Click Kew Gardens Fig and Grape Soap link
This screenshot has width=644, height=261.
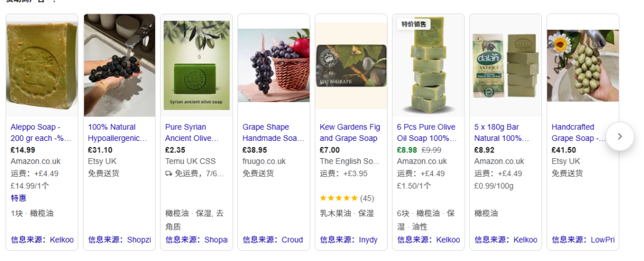[349, 133]
